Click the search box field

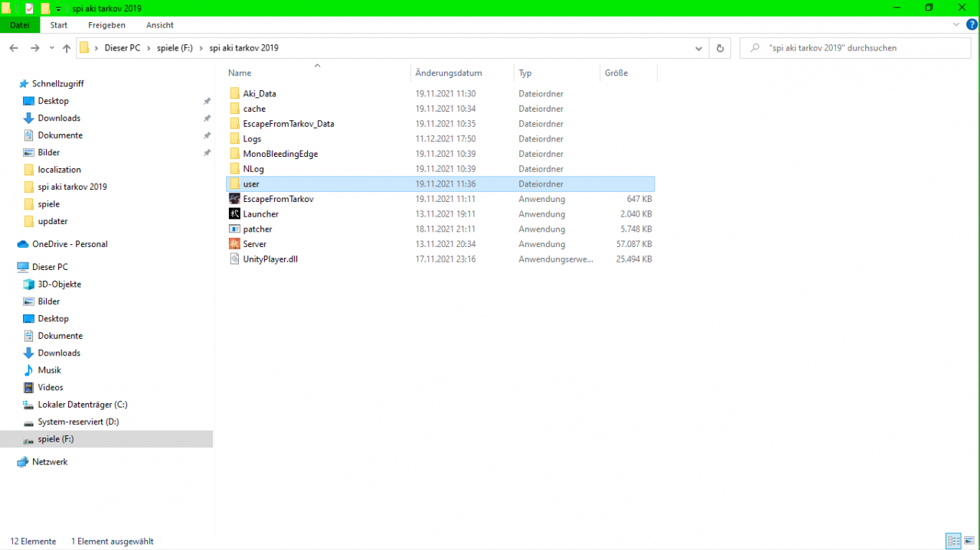point(856,47)
